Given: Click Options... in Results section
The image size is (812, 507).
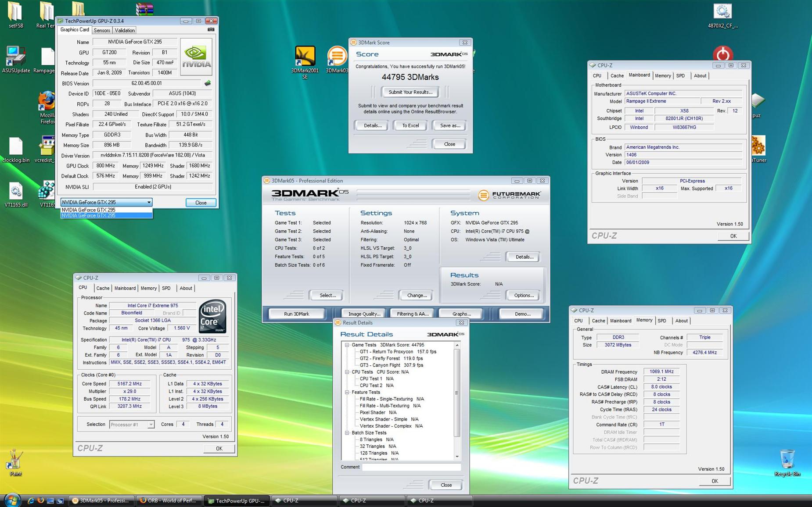Looking at the screenshot, I should coord(524,295).
